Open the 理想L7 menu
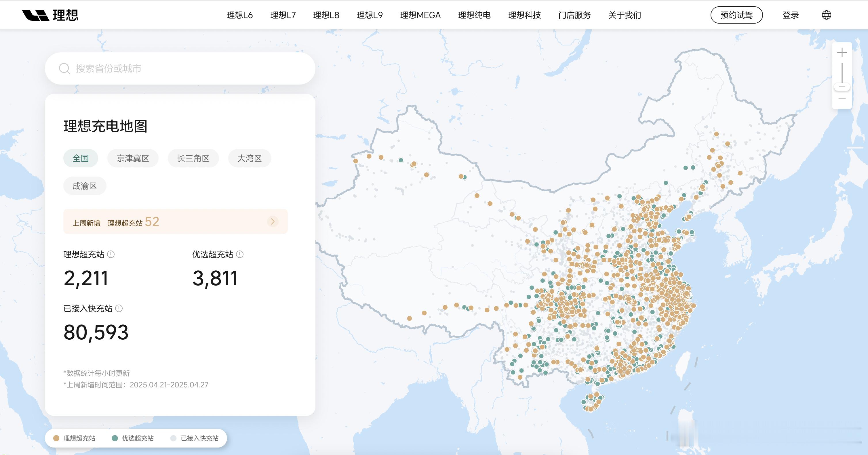 283,15
